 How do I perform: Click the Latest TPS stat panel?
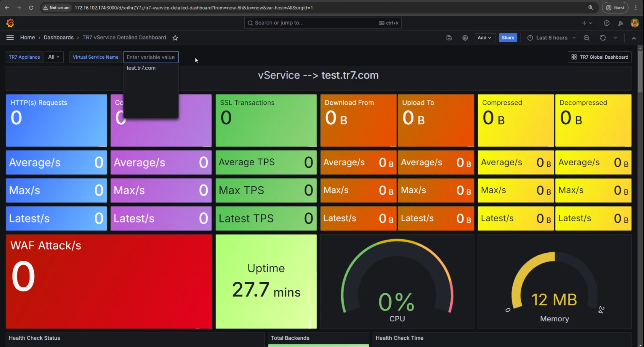click(x=266, y=219)
